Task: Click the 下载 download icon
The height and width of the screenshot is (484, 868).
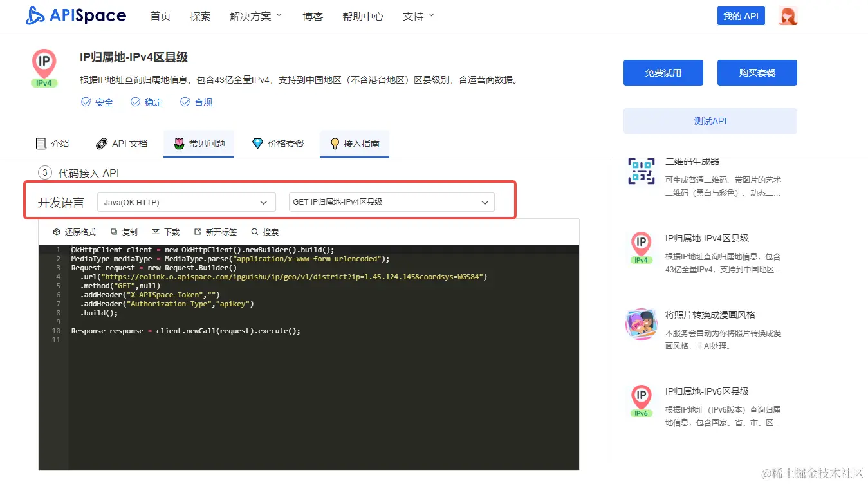Action: point(156,232)
